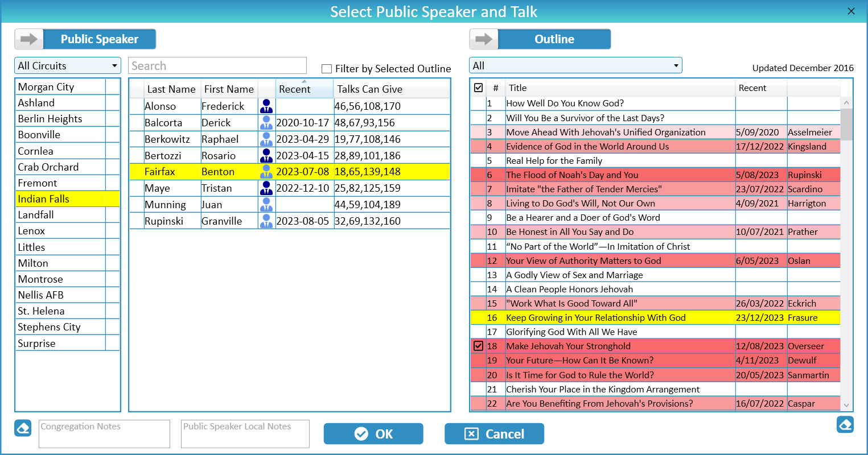Select outline Keep Growing in Your Relationship With God
868x455 pixels.
tap(655, 317)
